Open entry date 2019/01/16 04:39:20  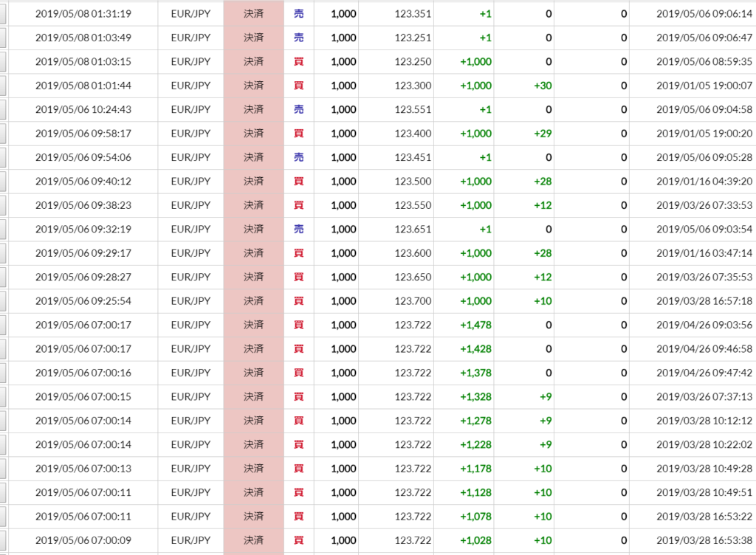point(704,181)
